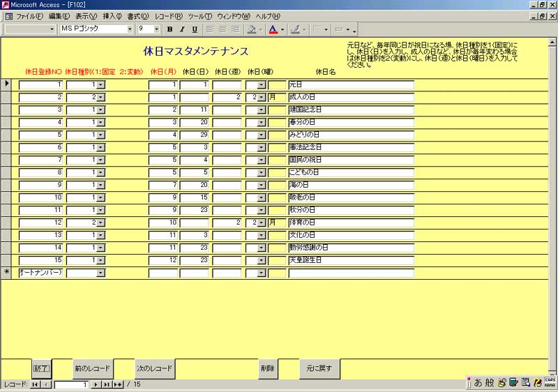Screen dimensions: 558x392
Task: Click the align left toolbar icon
Action: (x=211, y=29)
